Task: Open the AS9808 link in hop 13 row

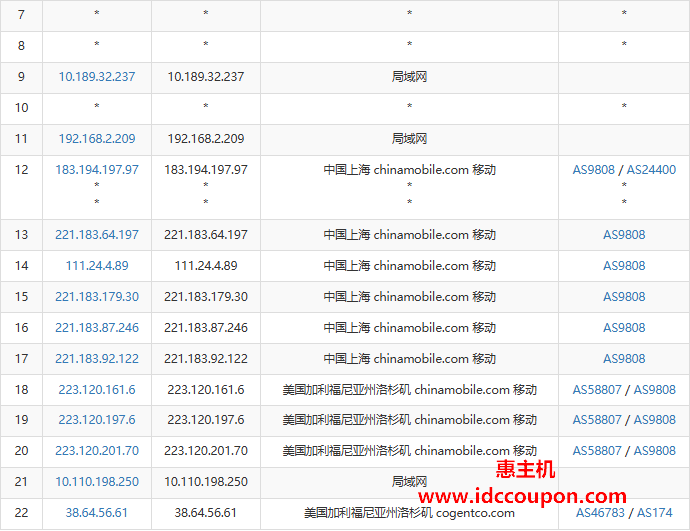Action: click(x=624, y=235)
